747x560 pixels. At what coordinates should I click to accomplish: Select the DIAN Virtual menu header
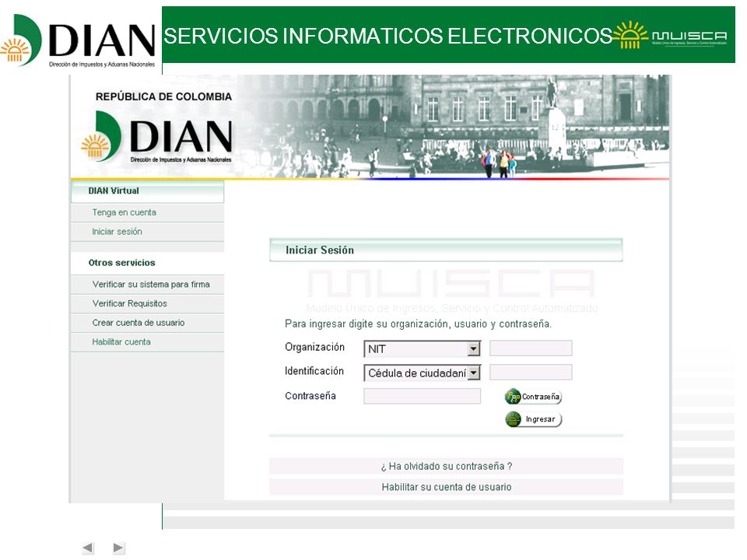point(147,191)
